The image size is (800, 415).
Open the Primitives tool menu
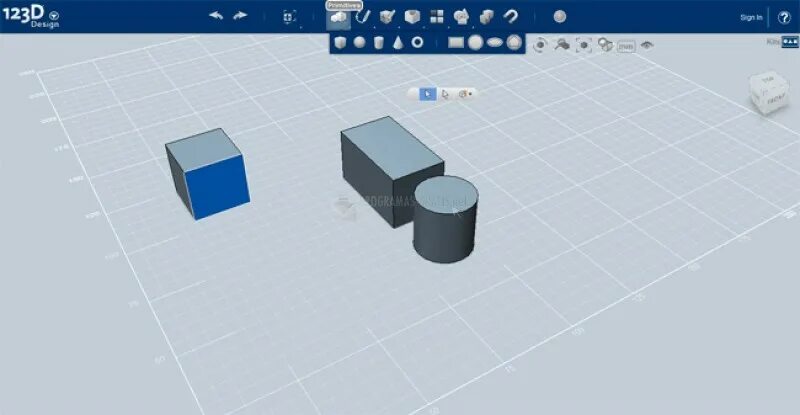click(x=338, y=18)
